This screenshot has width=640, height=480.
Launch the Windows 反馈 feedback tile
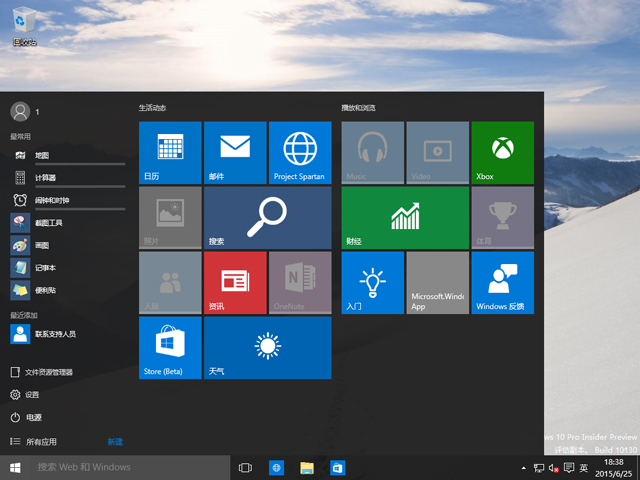[502, 283]
